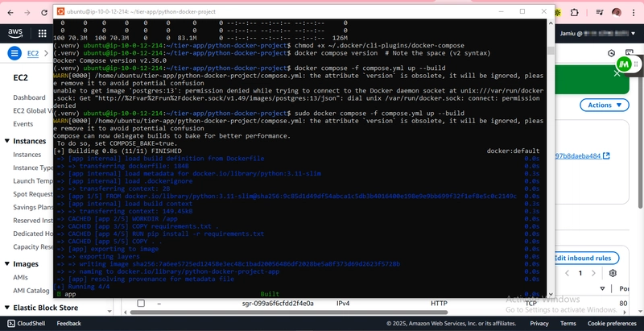644x331 pixels.
Task: Open Dashboard in the EC2 sidebar
Action: [29, 97]
